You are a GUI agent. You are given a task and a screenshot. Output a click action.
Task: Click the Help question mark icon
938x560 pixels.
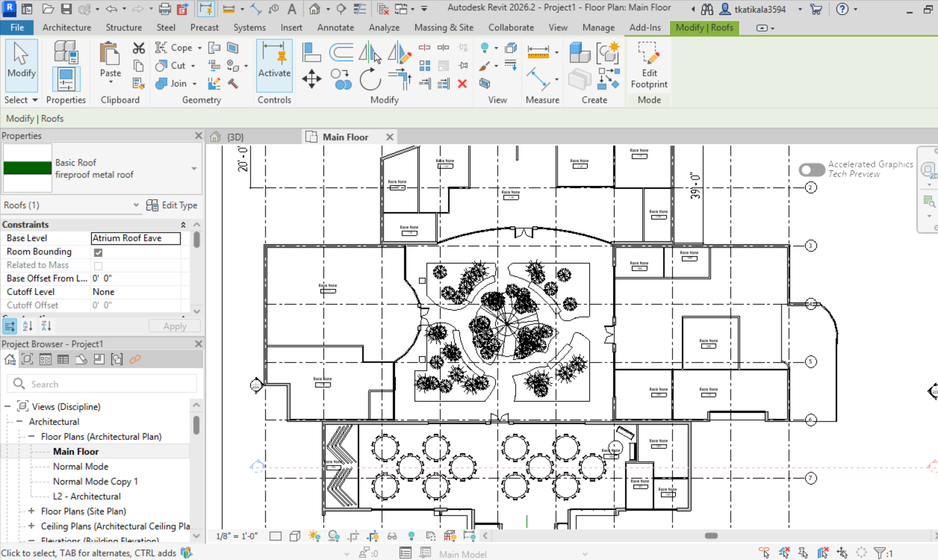(842, 9)
